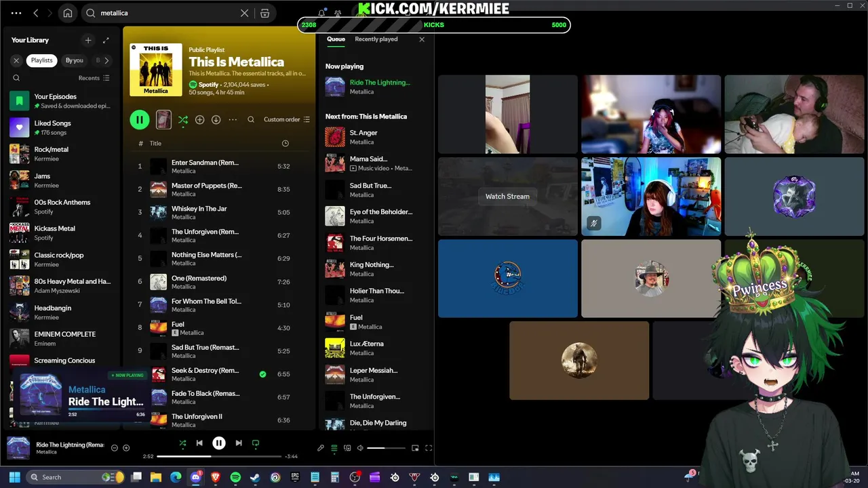Open Spotify taskbar icon
This screenshot has height=488, width=868.
coord(235,477)
